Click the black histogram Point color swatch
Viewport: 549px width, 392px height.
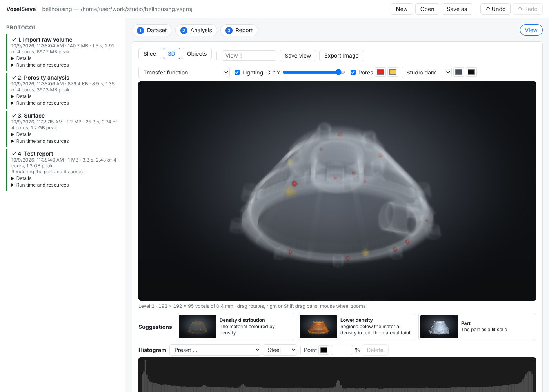pyautogui.click(x=324, y=350)
